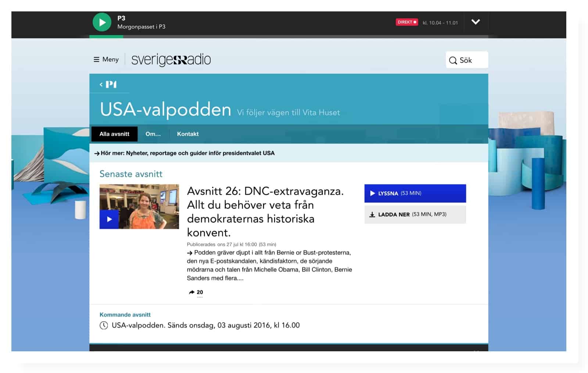Open the Hör mer presidentvalet USA link

tap(187, 153)
